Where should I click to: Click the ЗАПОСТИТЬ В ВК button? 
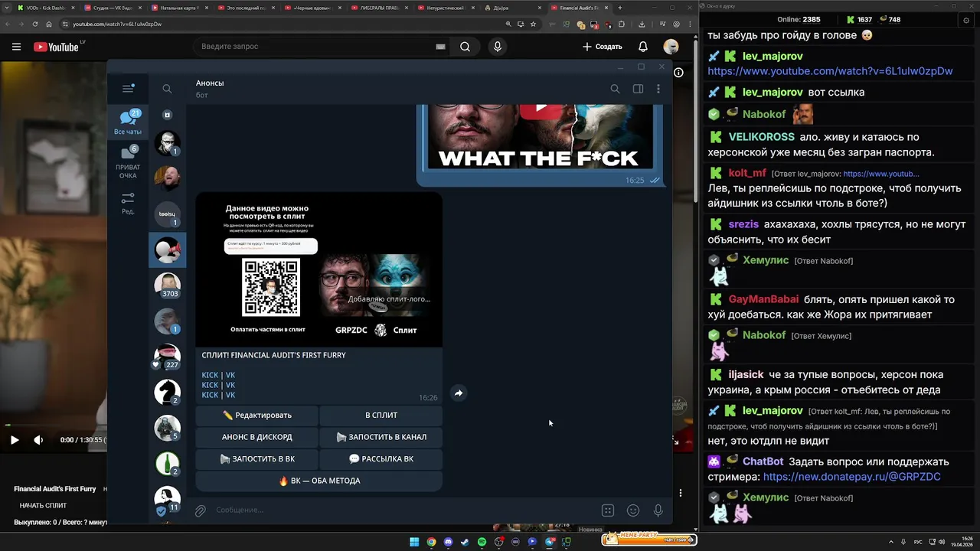(x=256, y=459)
